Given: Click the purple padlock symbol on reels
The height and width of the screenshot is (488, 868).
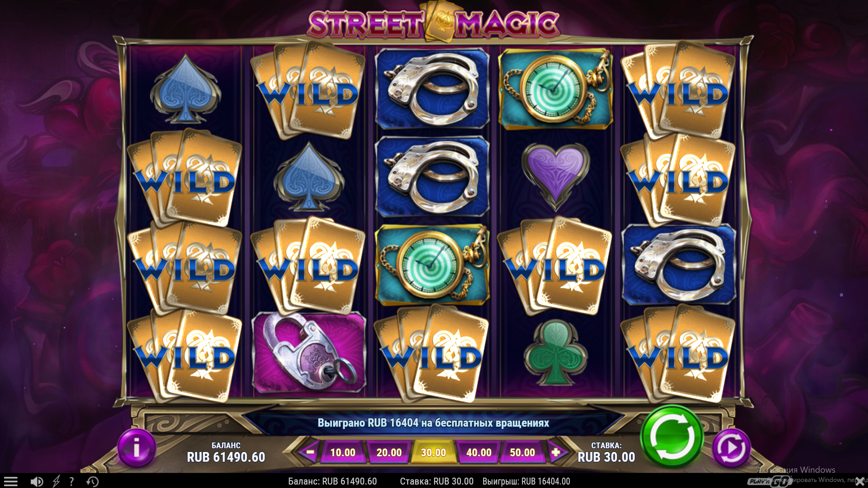Looking at the screenshot, I should point(309,352).
